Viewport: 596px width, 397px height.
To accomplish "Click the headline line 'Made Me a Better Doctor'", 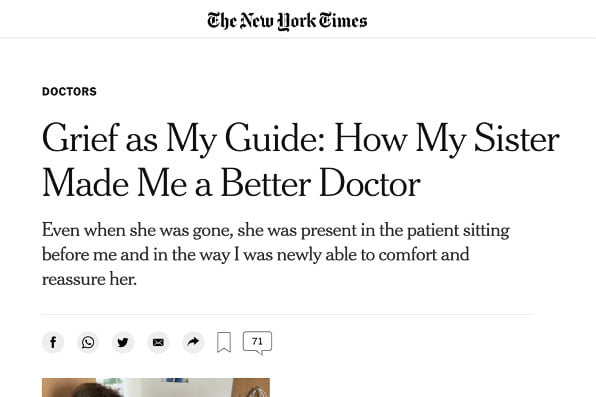I will pos(231,183).
